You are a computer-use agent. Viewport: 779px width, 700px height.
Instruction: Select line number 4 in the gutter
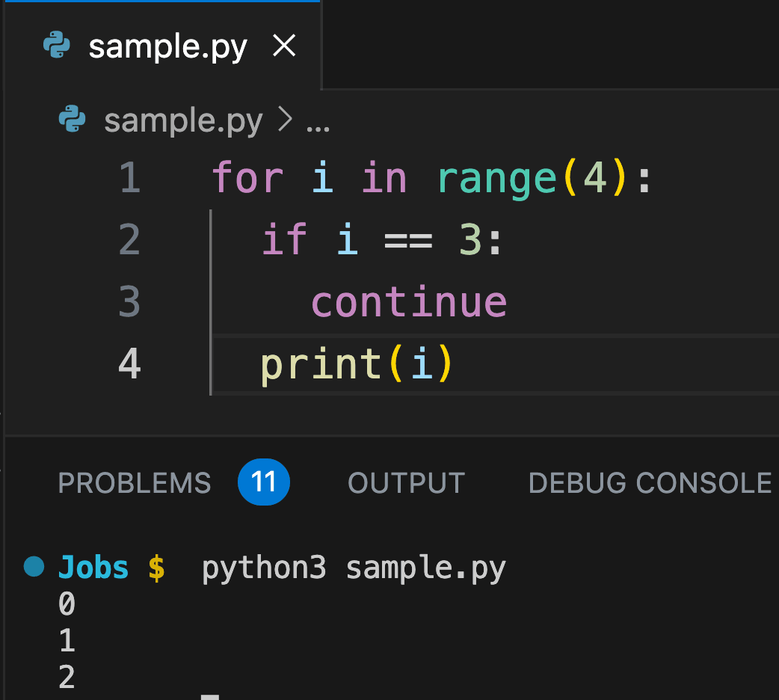pyautogui.click(x=129, y=364)
